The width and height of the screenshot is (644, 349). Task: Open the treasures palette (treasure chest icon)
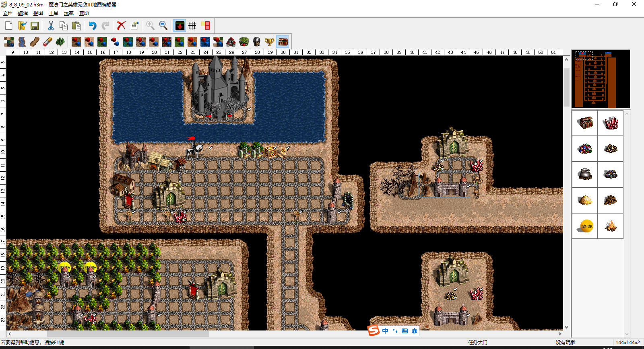(x=283, y=41)
